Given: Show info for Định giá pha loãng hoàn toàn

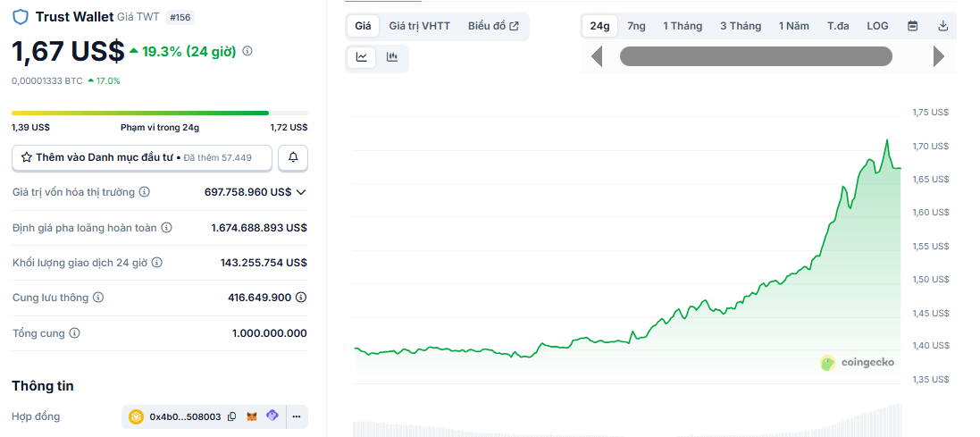Looking at the screenshot, I should [166, 228].
